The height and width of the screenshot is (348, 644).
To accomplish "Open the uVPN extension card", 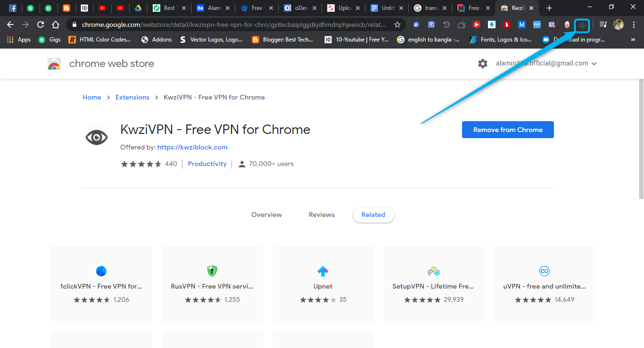I will (545, 284).
